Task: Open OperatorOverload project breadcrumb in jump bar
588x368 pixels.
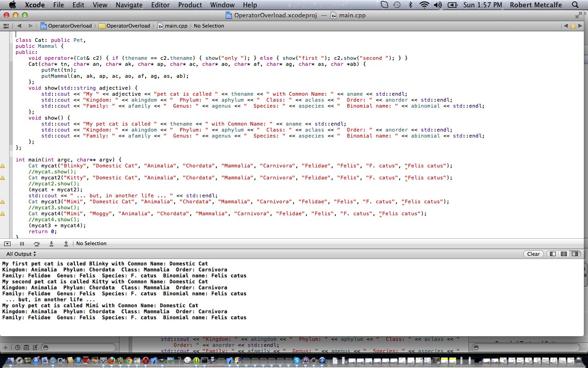Action: [x=67, y=26]
